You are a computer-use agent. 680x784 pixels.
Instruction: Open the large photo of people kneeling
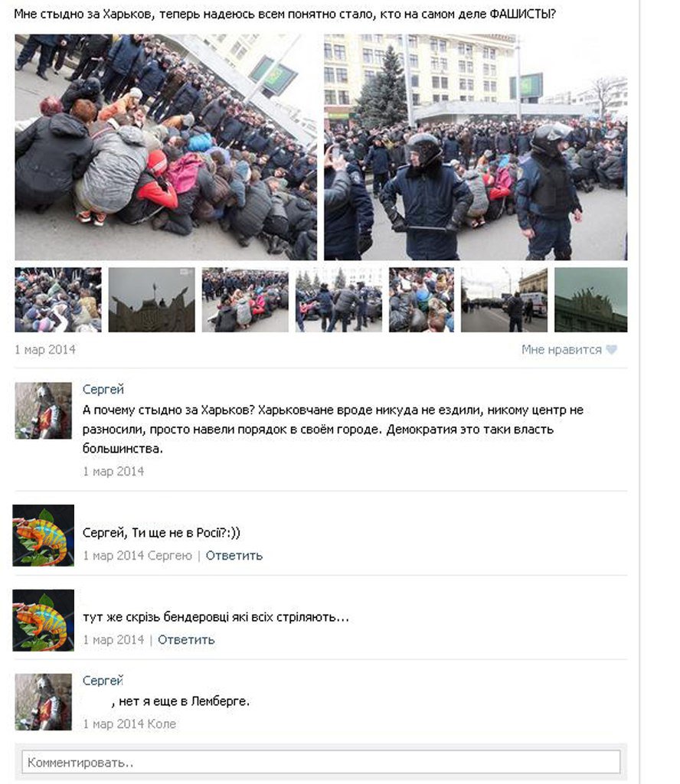pyautogui.click(x=165, y=147)
